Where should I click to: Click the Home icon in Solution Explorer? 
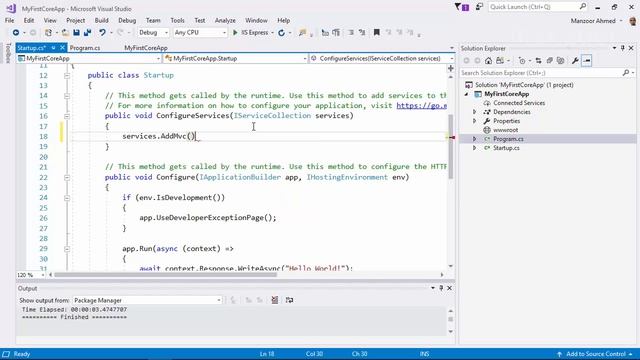pos(489,61)
